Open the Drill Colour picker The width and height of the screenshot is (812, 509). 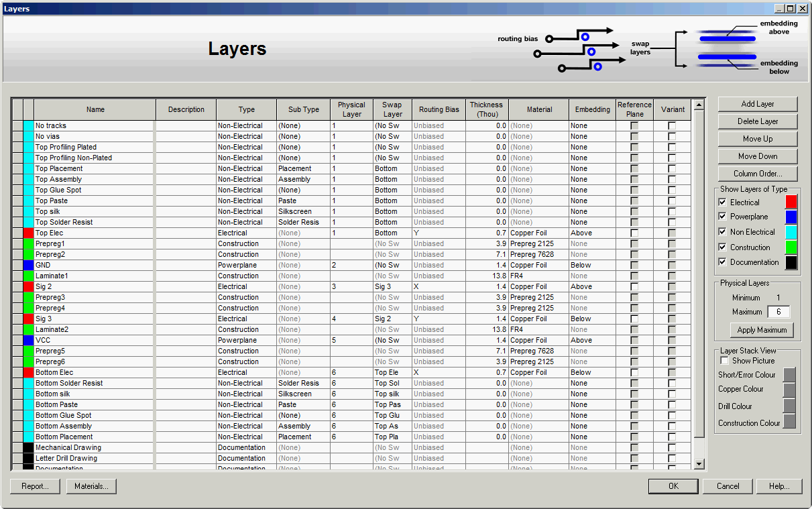click(x=789, y=406)
